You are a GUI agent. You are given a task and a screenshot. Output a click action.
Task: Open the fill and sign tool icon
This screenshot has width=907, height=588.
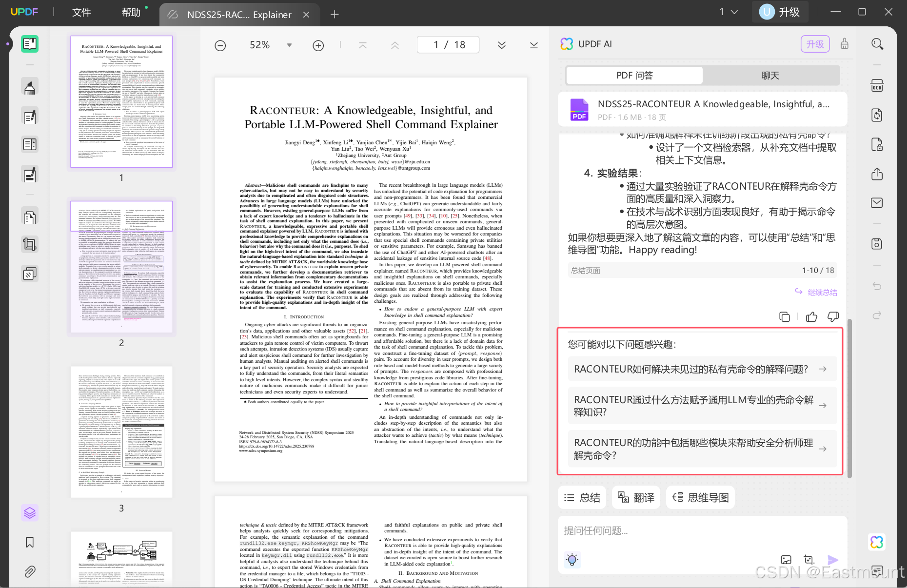pyautogui.click(x=30, y=174)
